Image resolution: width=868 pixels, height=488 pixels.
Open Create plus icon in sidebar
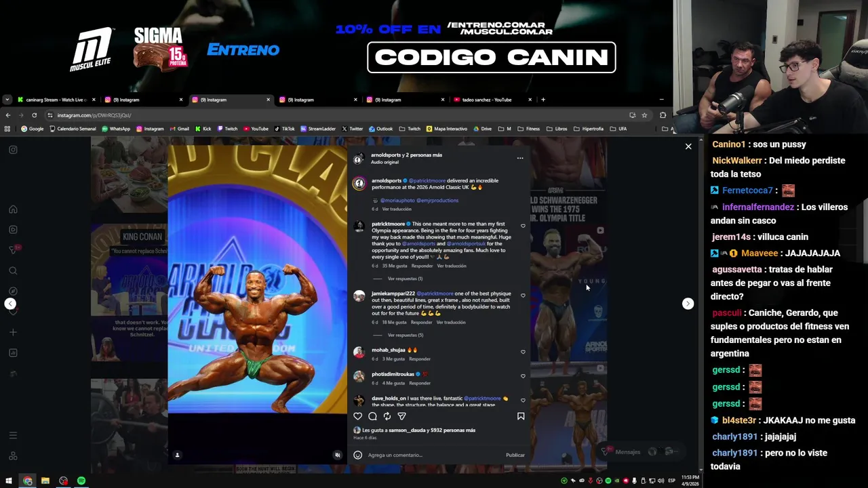[x=13, y=332]
